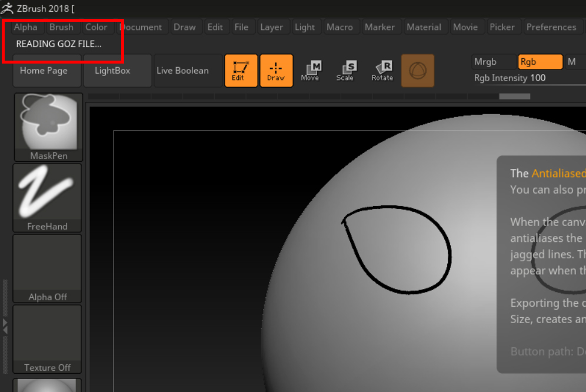The width and height of the screenshot is (586, 392).
Task: Click the orange Gizmo 3D sphere icon
Action: (x=418, y=71)
